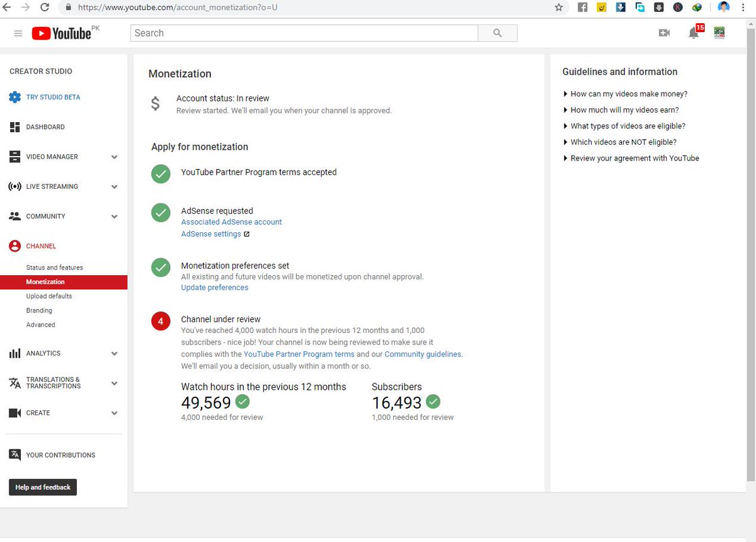Expand the Translations & Transcriptions chevron

point(114,383)
